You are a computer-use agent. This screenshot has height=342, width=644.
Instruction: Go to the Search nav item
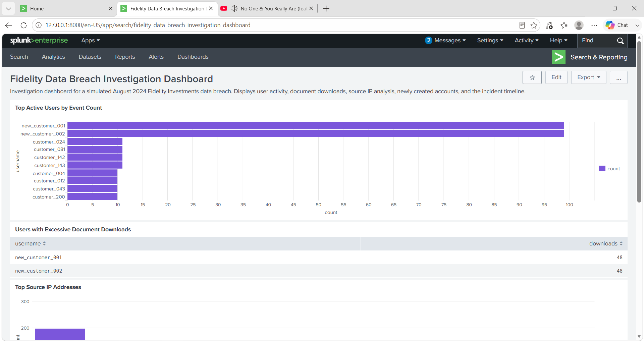[x=19, y=57]
